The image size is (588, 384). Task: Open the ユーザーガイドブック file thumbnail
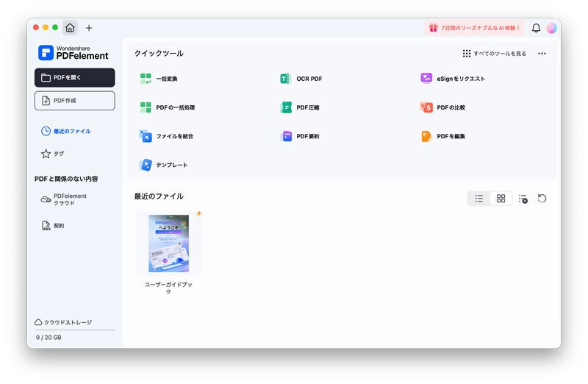[x=168, y=243]
